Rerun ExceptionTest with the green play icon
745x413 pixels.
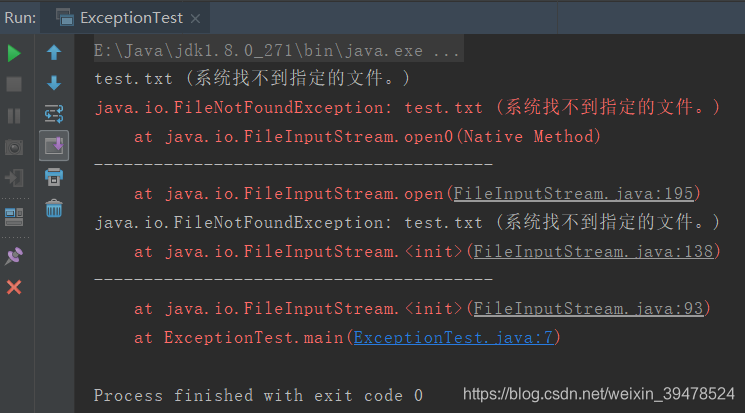coord(14,53)
